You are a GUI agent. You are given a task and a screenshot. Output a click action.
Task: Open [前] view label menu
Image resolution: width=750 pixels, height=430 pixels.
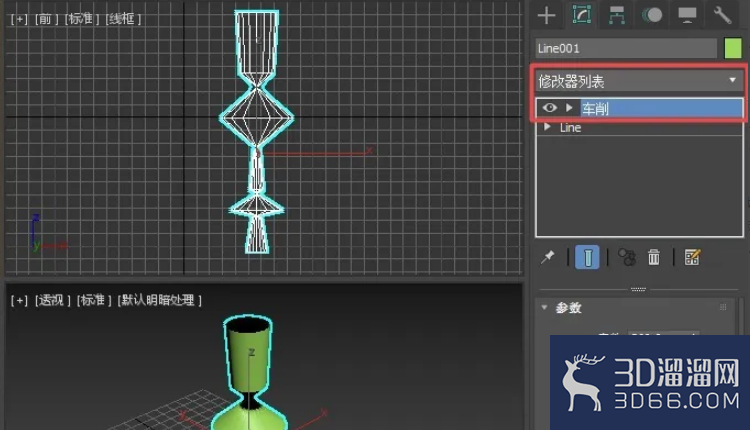(x=46, y=19)
